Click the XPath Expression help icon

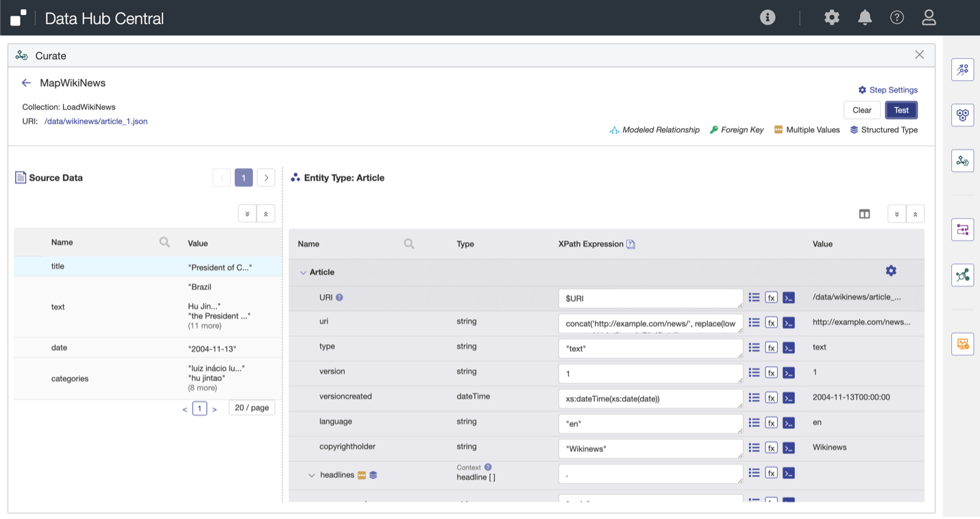[x=630, y=244]
